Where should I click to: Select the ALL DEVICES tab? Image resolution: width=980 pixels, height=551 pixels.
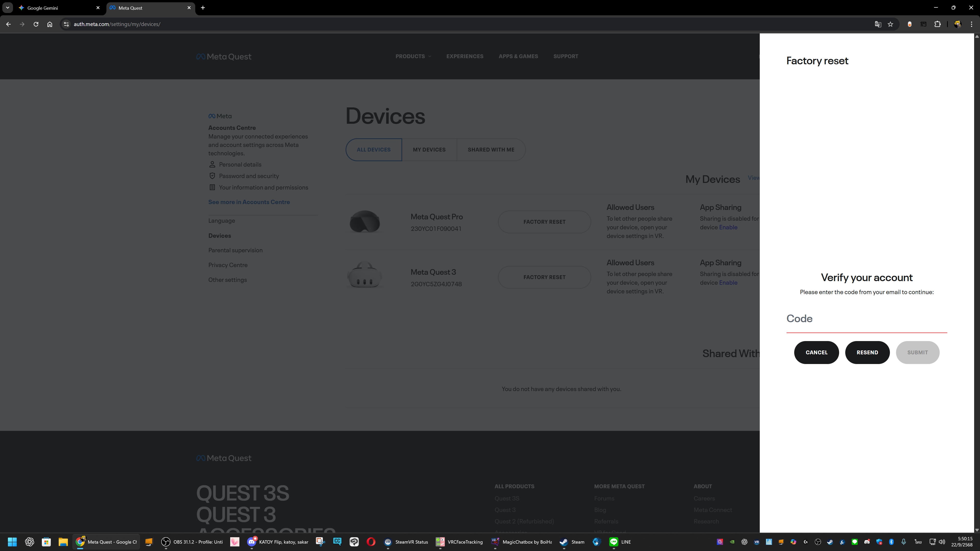point(374,149)
